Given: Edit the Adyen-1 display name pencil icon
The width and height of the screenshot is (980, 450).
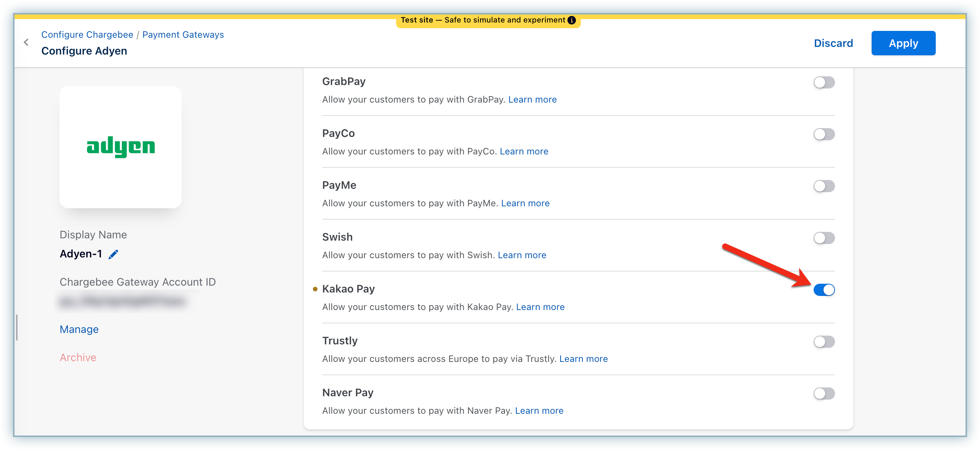Looking at the screenshot, I should [x=113, y=254].
